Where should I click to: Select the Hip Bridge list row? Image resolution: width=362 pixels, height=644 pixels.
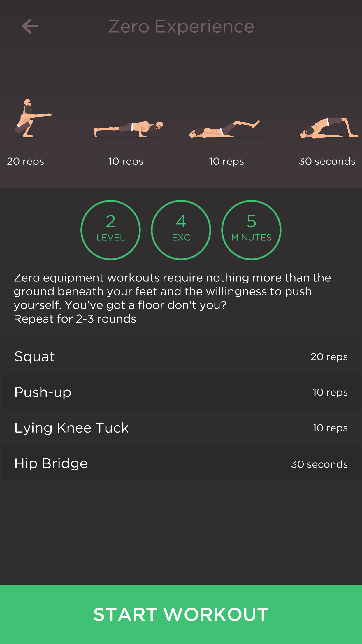181,463
